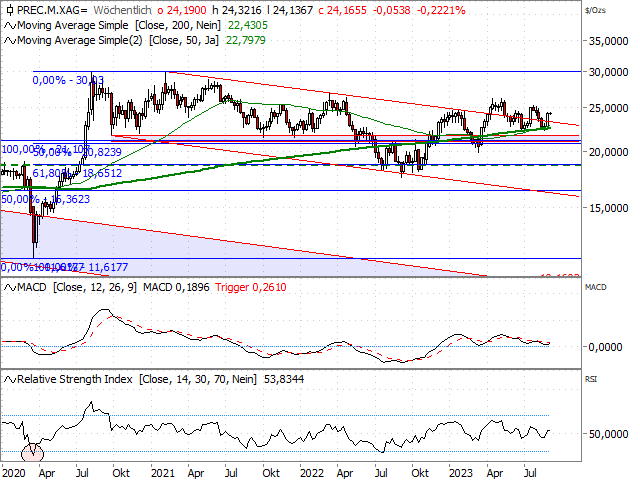This screenshot has height=480, width=640.
Task: Click the change value -0,0538
Action: click(x=392, y=10)
